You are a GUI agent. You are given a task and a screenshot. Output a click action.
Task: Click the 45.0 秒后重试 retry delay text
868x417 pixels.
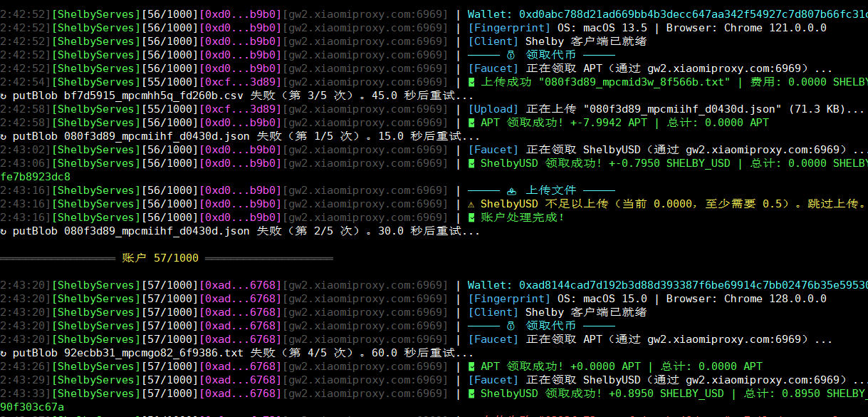coord(421,96)
